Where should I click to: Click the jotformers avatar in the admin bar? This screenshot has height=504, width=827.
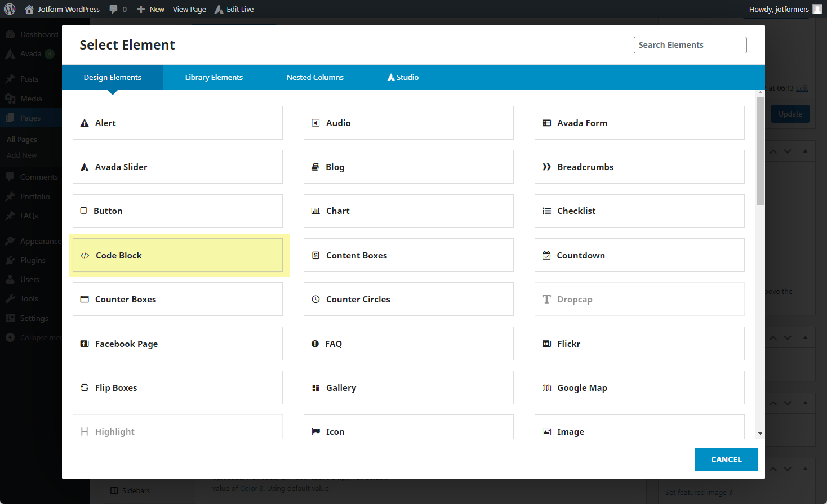tap(817, 9)
